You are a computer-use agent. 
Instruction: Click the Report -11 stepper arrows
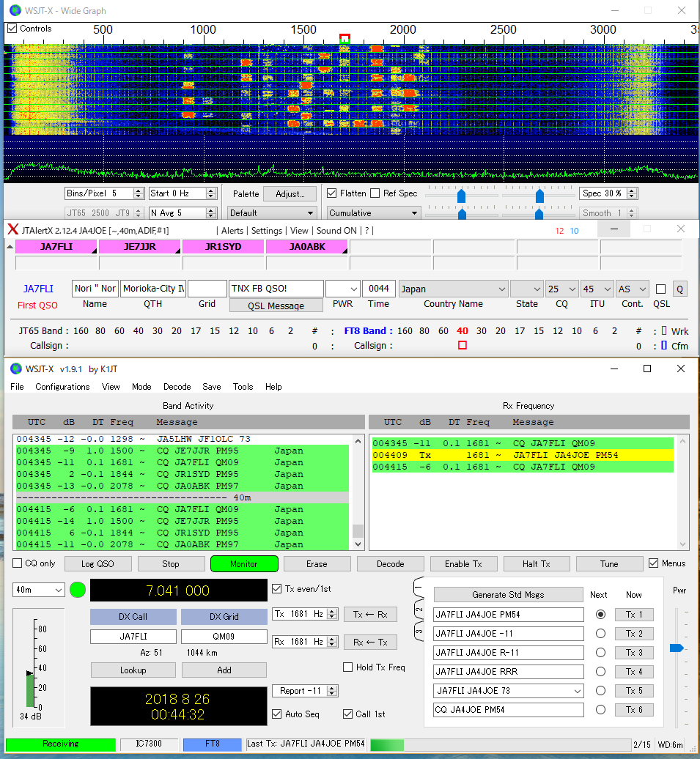tap(332, 691)
